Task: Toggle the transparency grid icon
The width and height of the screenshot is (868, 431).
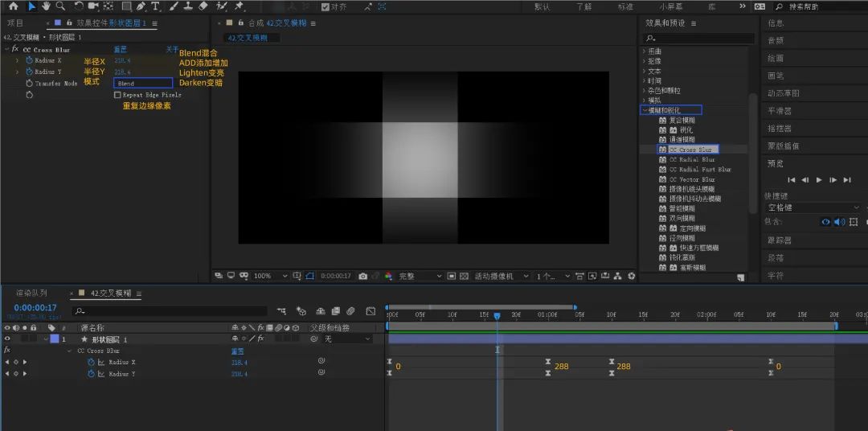Action: point(464,276)
